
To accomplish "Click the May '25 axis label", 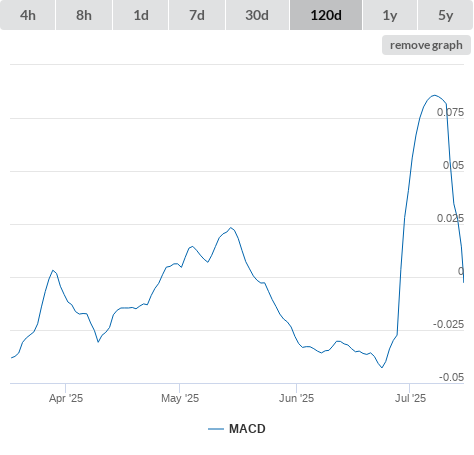I will tap(180, 398).
